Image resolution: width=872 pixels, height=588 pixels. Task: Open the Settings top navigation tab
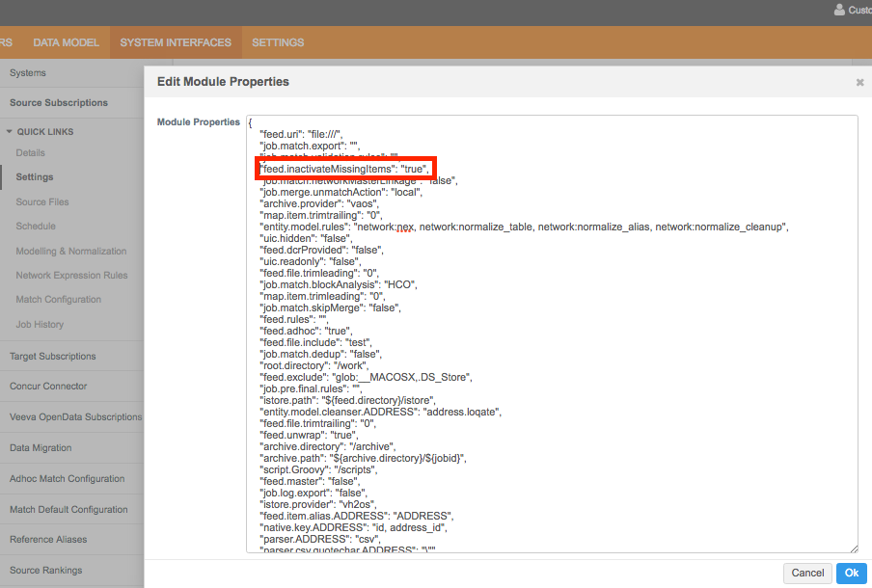(278, 42)
